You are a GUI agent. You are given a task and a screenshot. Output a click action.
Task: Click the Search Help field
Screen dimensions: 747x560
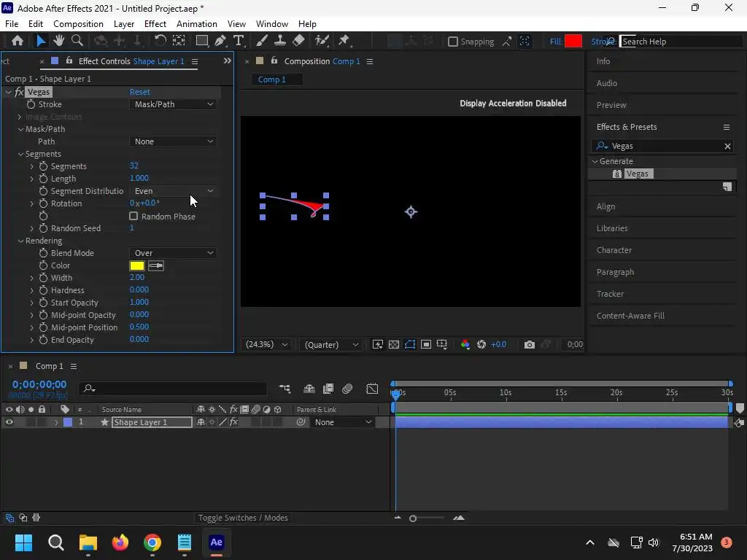coord(681,42)
